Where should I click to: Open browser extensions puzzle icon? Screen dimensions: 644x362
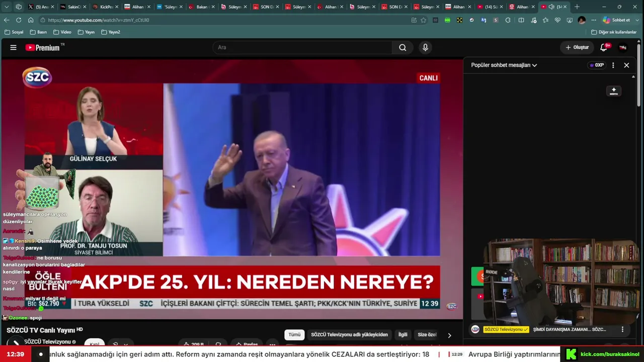pyautogui.click(x=508, y=20)
